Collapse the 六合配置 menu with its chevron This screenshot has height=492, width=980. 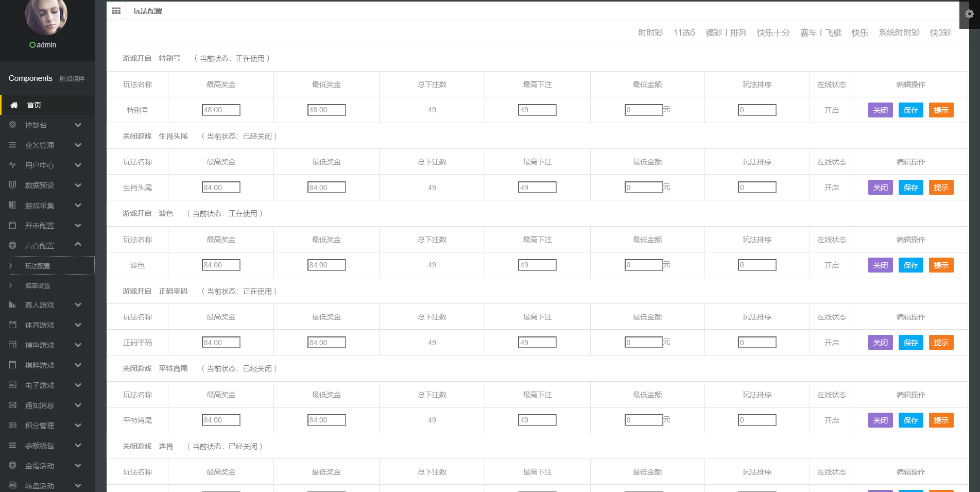point(78,244)
